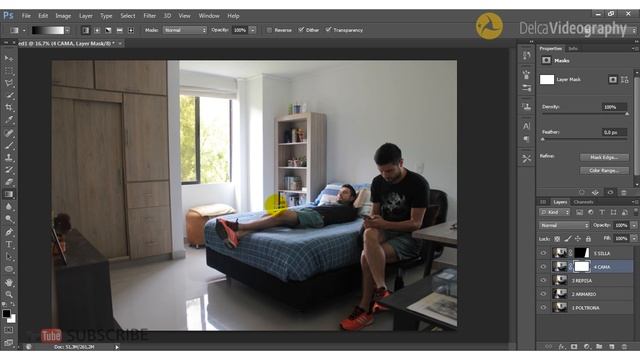Click the Density slider handle

(627, 114)
